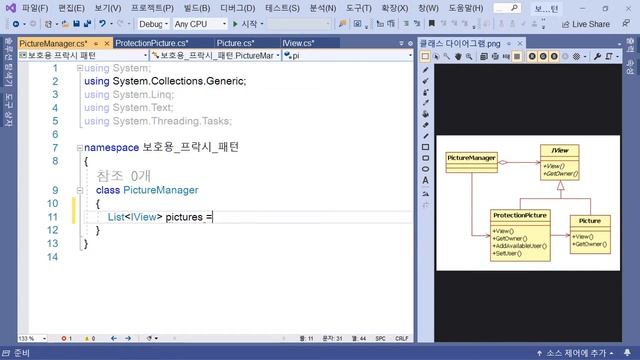Click the PictureManager box in the diagram image
The width and height of the screenshot is (640, 360).
click(472, 163)
